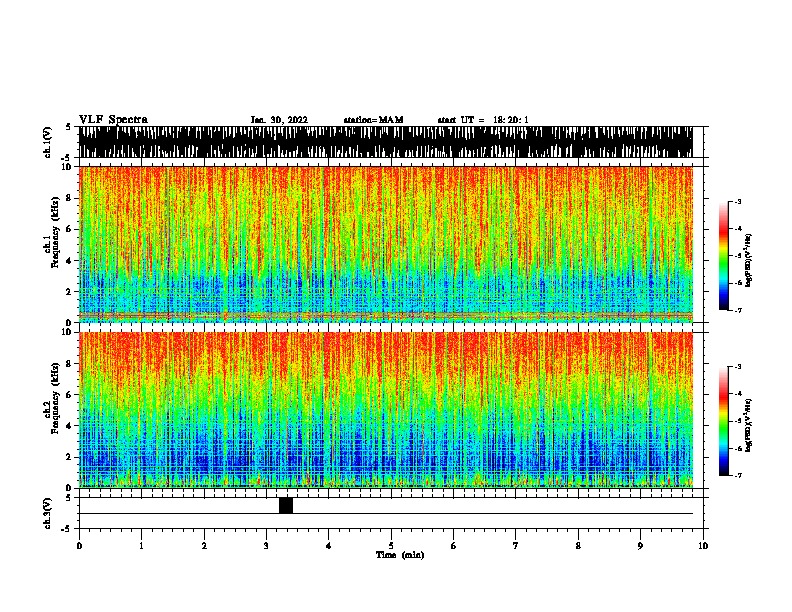Click the -3 tick on ch.1 colorbar
792x612 pixels.
click(x=737, y=202)
